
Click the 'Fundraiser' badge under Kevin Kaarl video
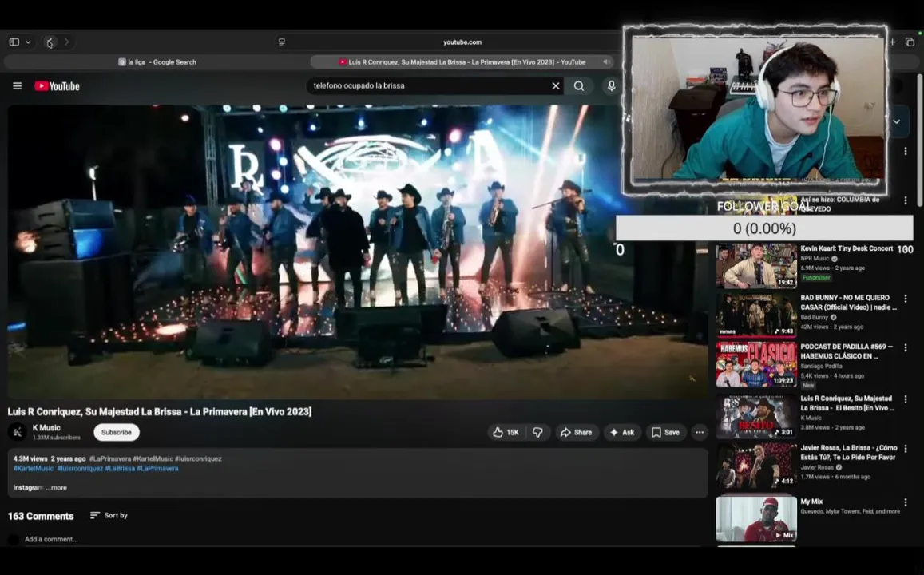[816, 277]
